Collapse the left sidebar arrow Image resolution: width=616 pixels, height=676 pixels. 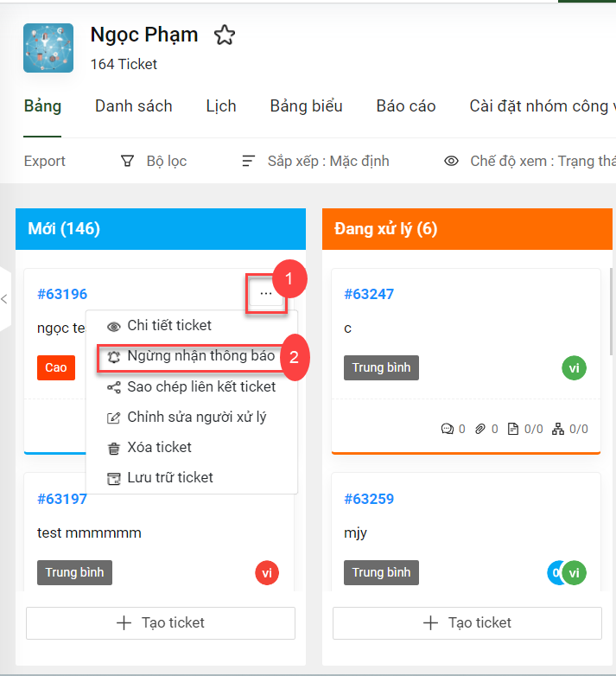4,299
